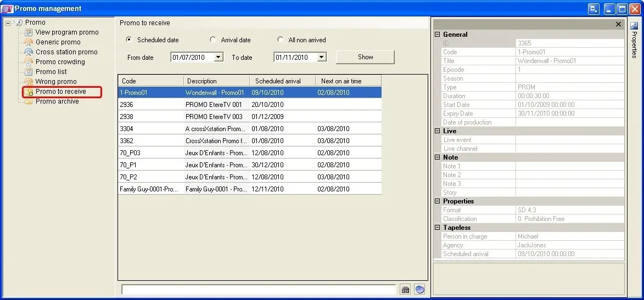Viewport: 644px width, 300px height.
Task: Select Generic promo in the tree
Action: point(58,42)
